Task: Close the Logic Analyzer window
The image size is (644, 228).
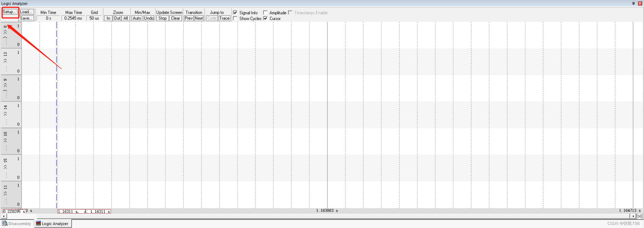Action: (x=640, y=3)
